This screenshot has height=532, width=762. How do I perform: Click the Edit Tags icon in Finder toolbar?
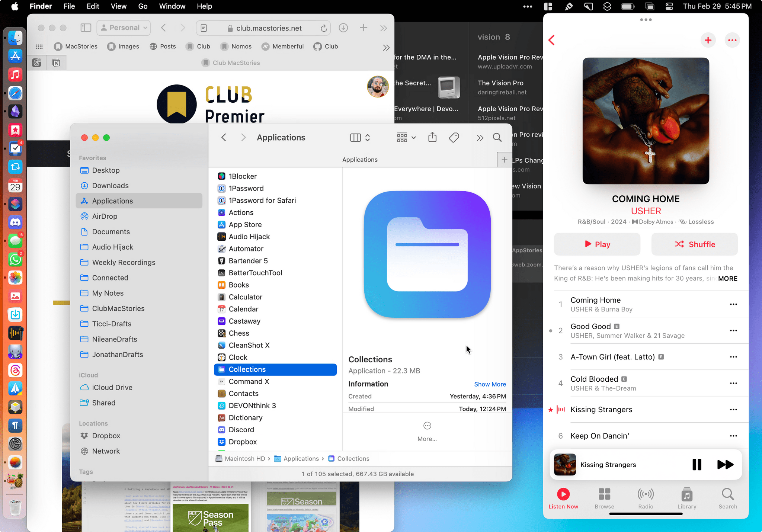[x=454, y=138]
